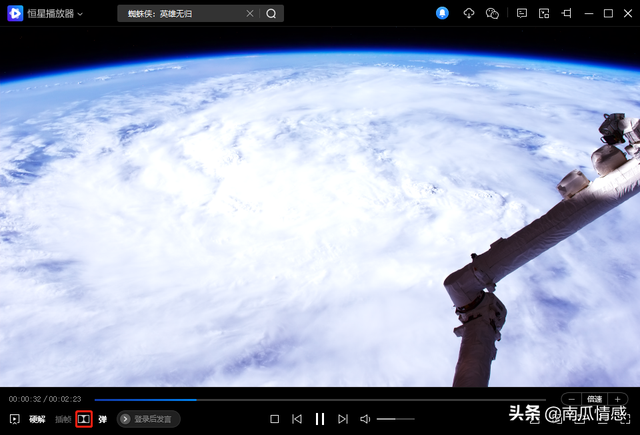Click 登录后发言 login to comment button
Image resolution: width=640 pixels, height=435 pixels.
(149, 419)
